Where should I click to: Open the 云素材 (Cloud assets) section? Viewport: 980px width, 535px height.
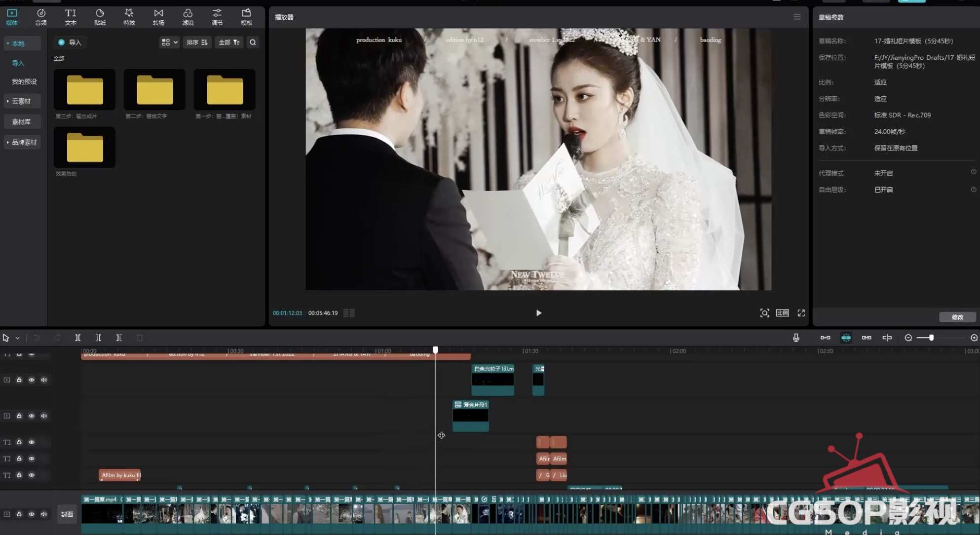[22, 101]
